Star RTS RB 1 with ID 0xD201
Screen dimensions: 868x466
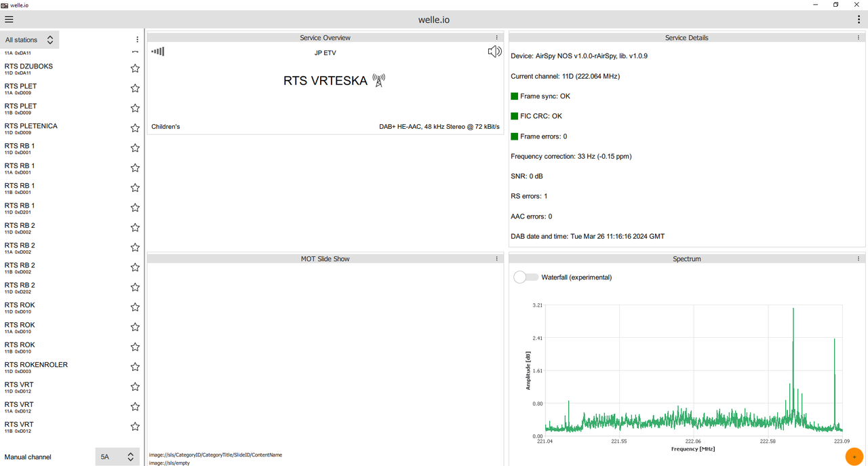tap(135, 208)
